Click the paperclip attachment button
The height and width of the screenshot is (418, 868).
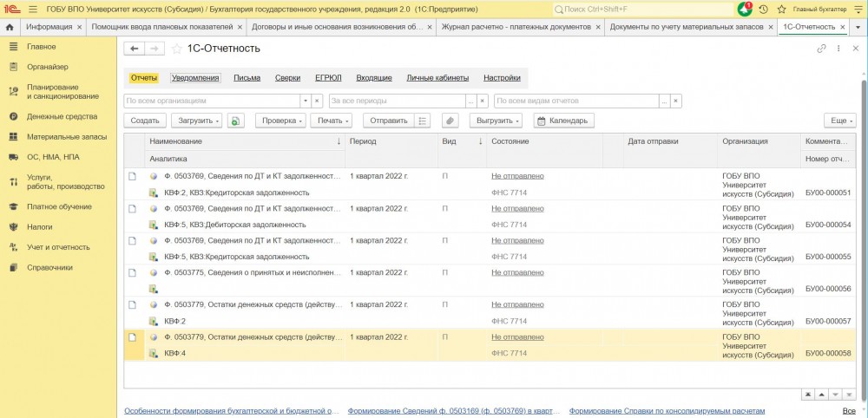point(450,121)
